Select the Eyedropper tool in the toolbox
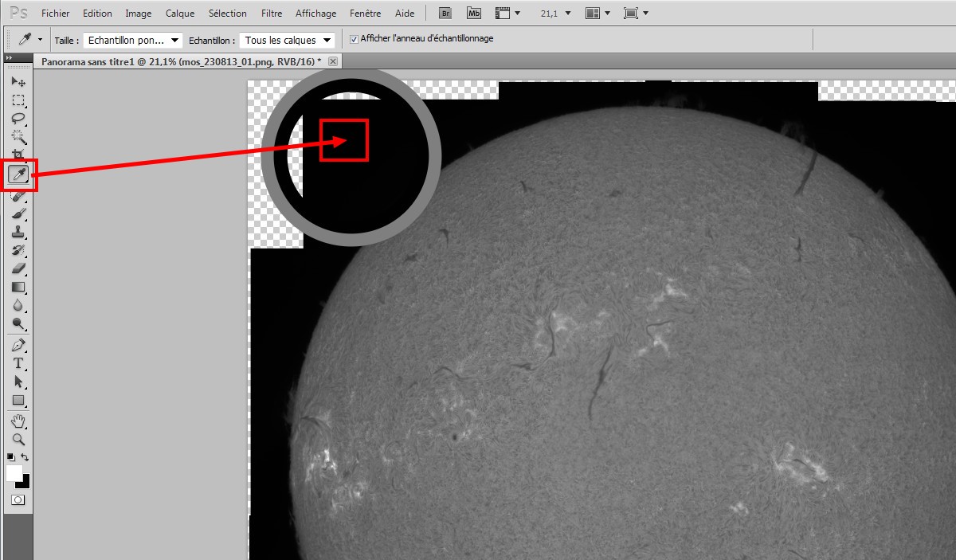 [x=18, y=174]
